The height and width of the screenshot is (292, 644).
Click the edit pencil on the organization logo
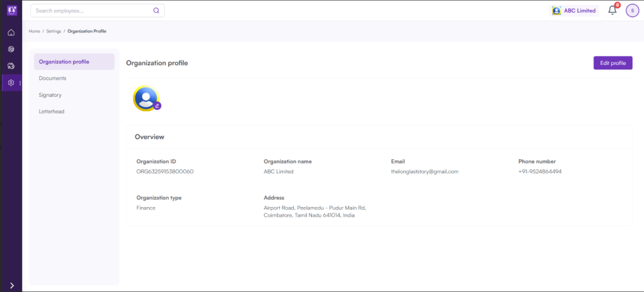click(x=157, y=106)
